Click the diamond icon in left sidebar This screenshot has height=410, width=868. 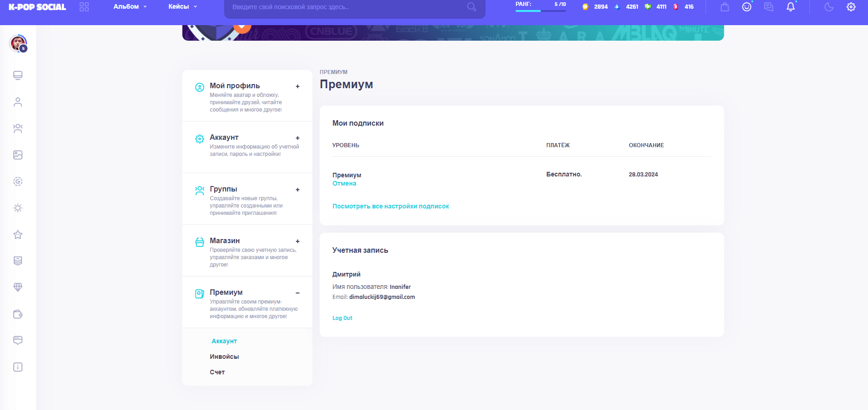tap(18, 288)
